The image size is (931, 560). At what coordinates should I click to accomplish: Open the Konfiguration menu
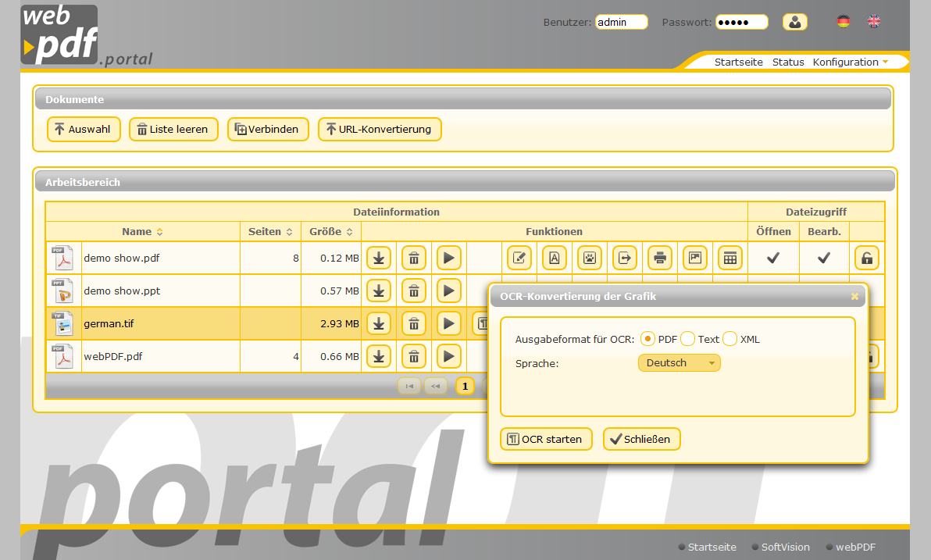845,62
